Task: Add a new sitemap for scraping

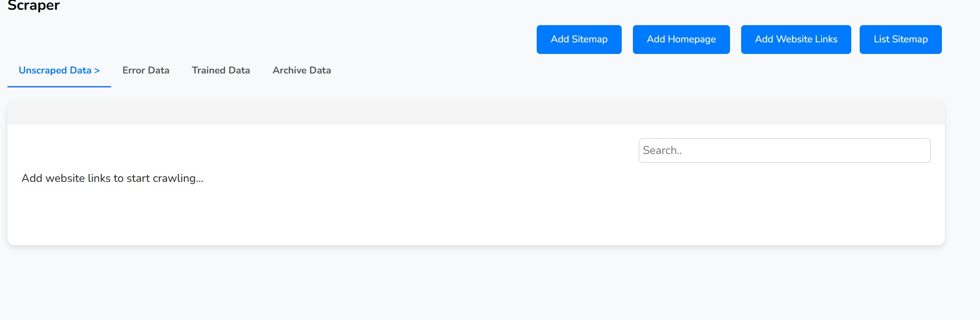Action: [x=579, y=40]
